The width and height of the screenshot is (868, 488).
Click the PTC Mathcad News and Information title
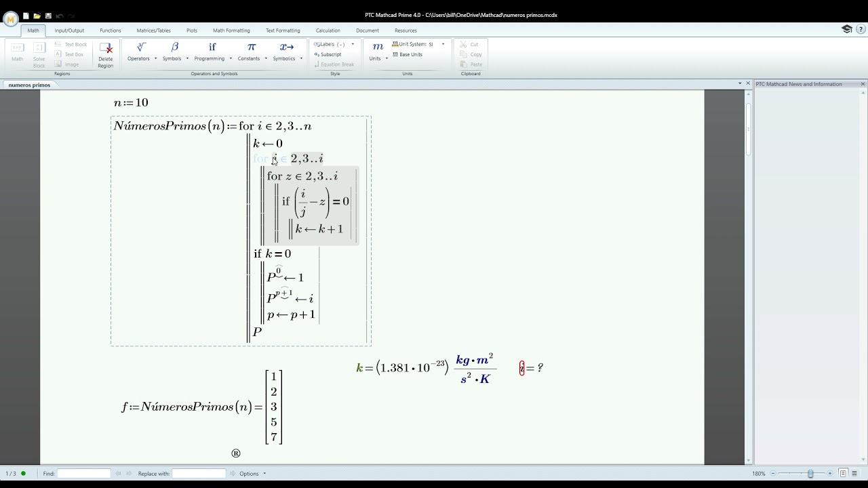799,84
